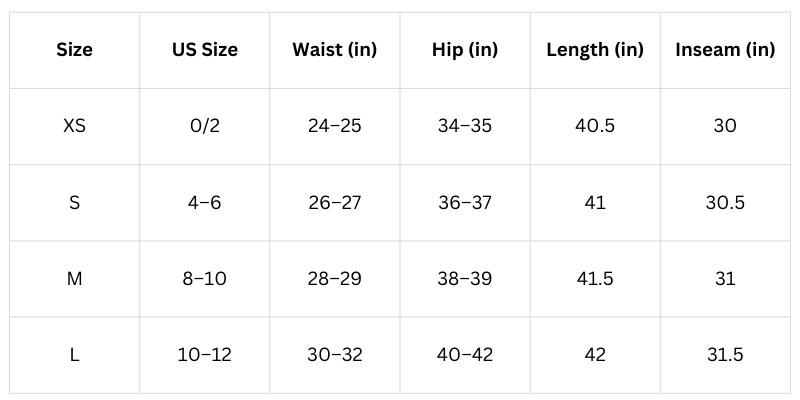800x400 pixels.
Task: Click the S size row label
Action: tap(74, 202)
